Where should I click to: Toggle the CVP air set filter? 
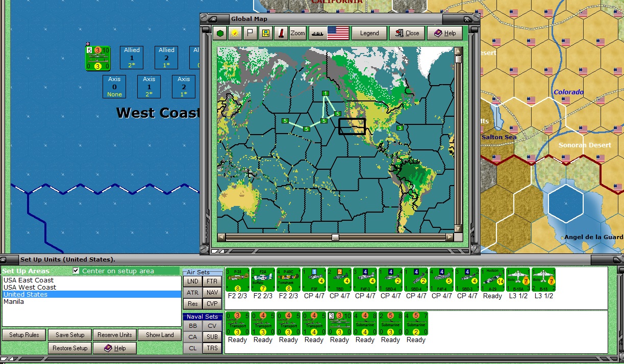[212, 304]
